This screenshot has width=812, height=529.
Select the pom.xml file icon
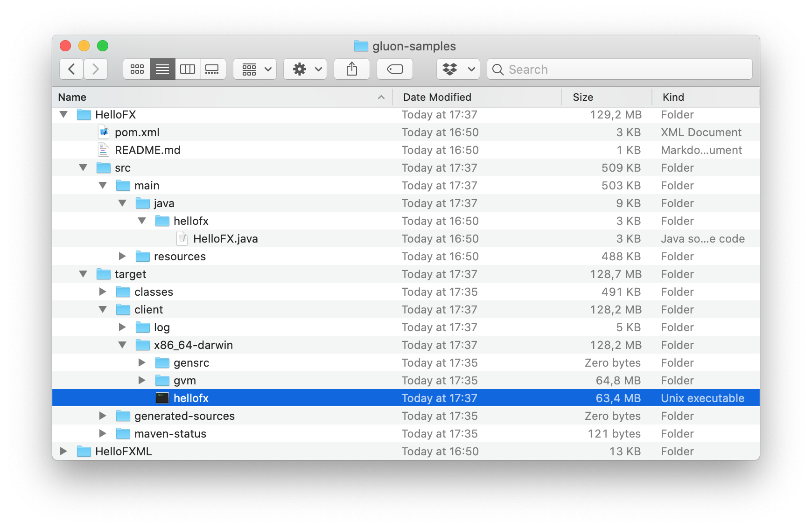pyautogui.click(x=104, y=132)
